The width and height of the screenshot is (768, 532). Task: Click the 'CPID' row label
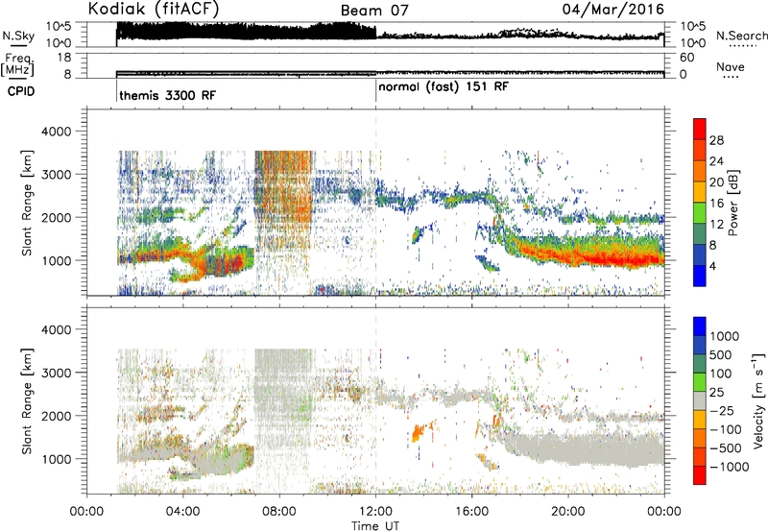[21, 91]
